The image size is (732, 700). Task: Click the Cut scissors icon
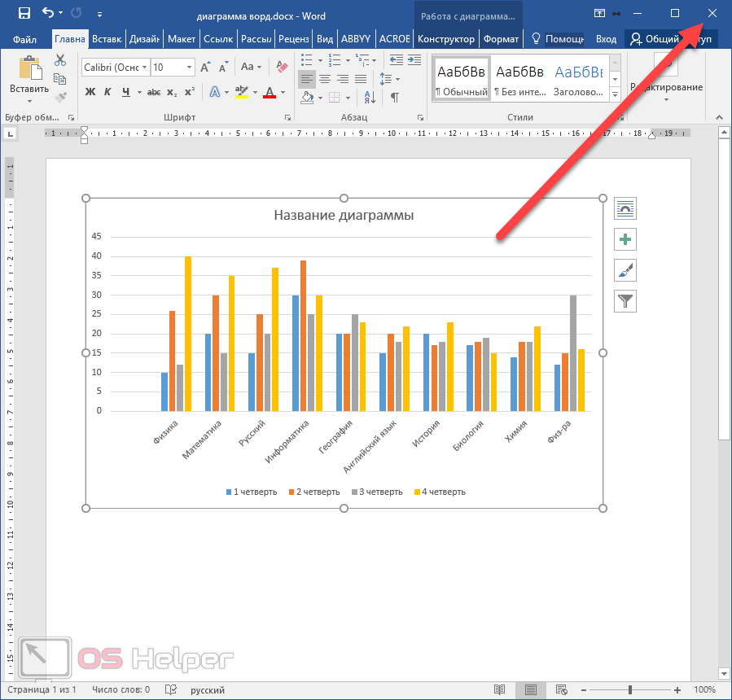pos(60,60)
